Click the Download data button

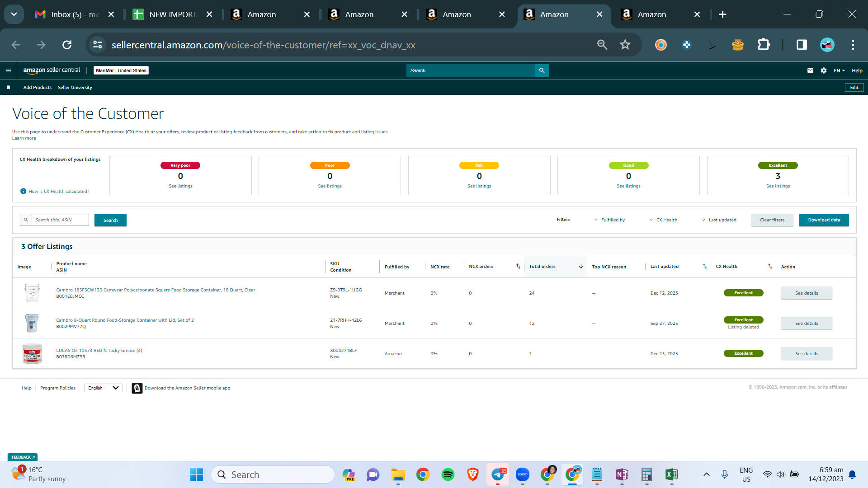click(824, 220)
